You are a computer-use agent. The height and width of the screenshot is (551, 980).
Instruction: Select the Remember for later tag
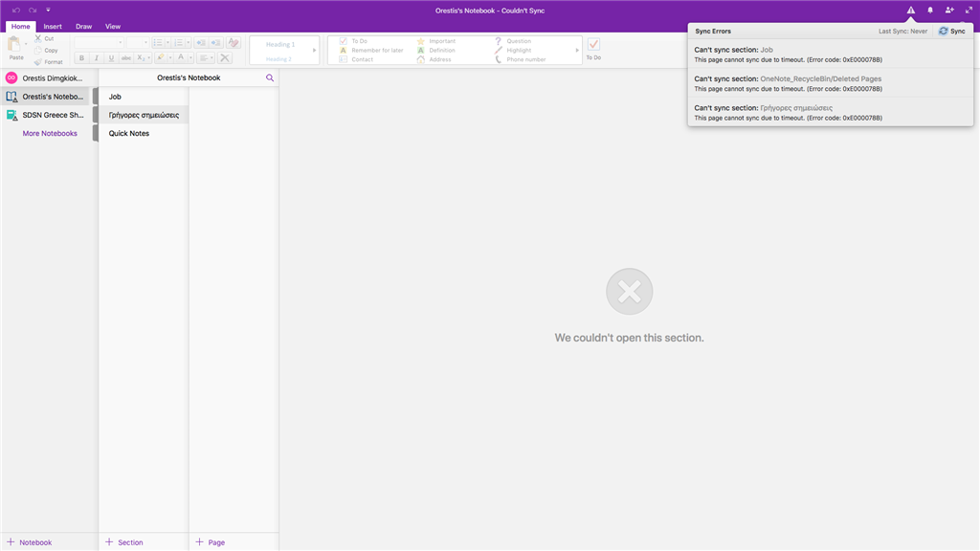click(x=371, y=50)
